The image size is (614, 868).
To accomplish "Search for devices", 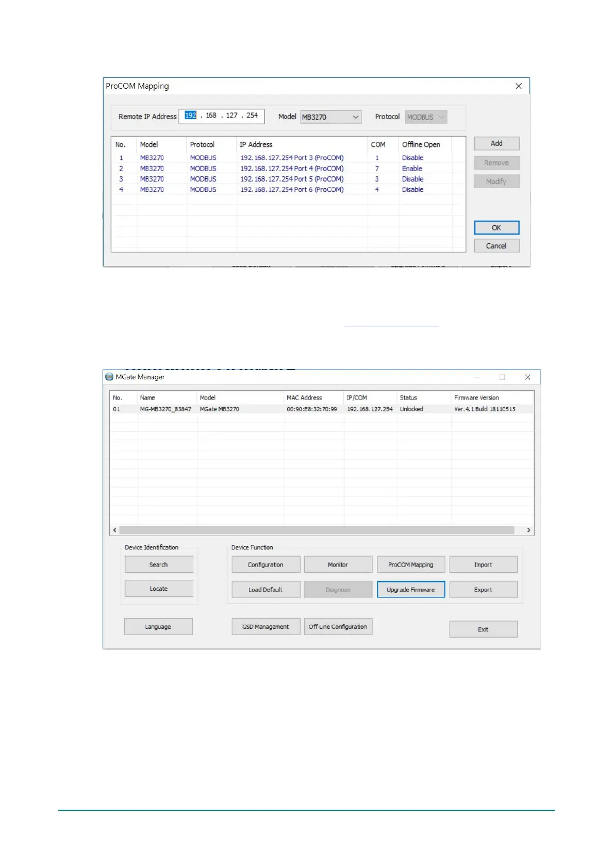I will (159, 565).
